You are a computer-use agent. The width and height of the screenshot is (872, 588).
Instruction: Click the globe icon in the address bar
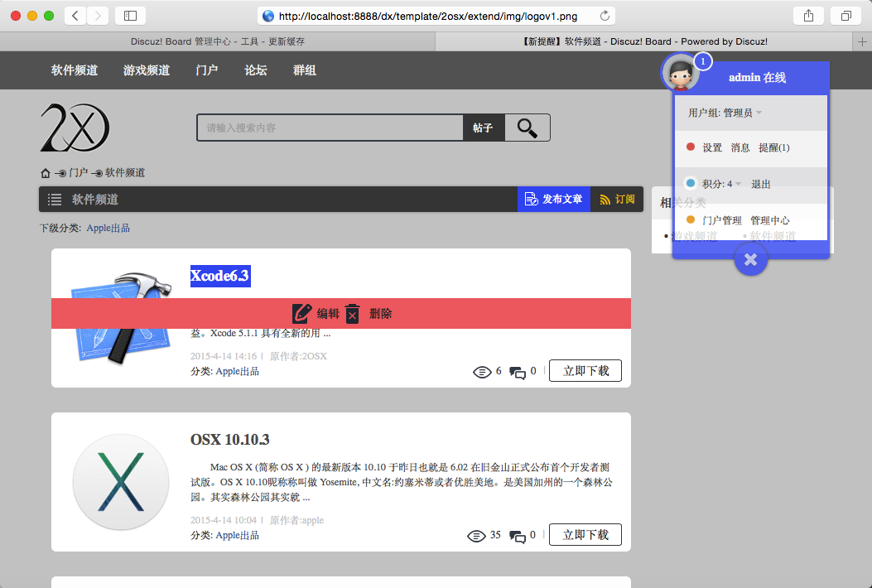pyautogui.click(x=268, y=16)
